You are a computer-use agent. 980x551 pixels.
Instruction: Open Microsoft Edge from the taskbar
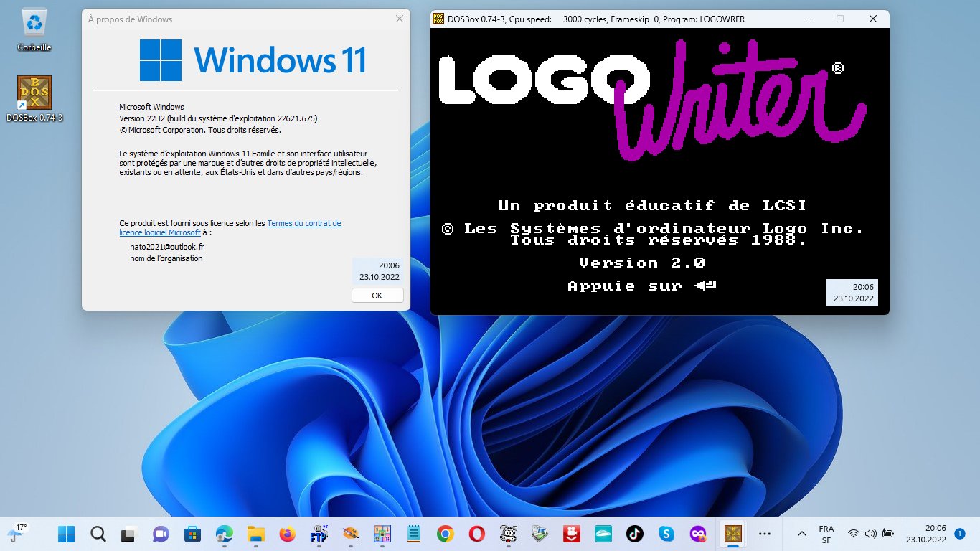(224, 534)
